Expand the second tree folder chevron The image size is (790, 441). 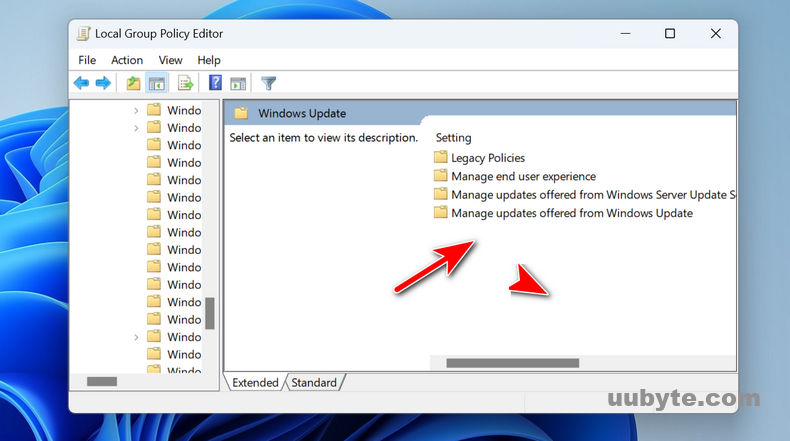point(136,128)
